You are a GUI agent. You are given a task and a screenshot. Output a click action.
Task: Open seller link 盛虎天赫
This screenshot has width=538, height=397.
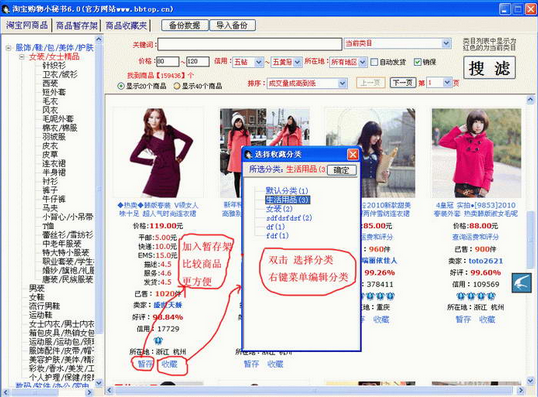point(167,305)
